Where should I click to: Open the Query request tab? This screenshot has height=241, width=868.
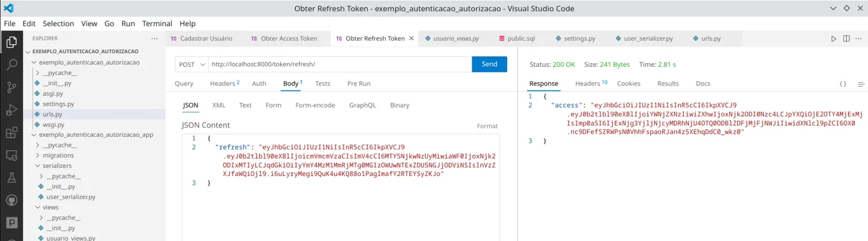pos(184,84)
